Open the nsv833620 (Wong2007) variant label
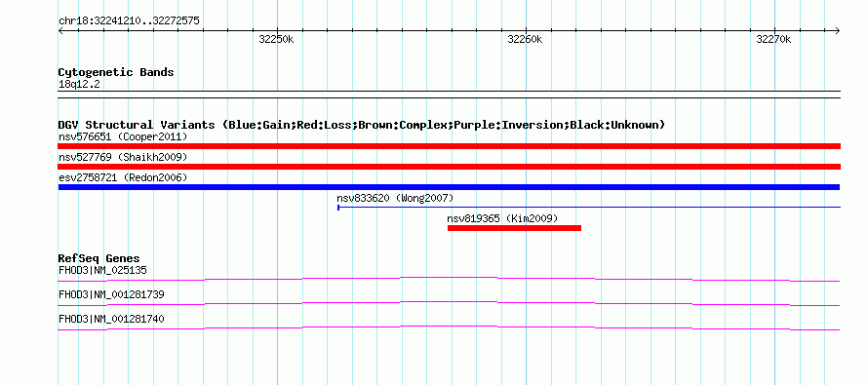This screenshot has width=868, height=385. 395,198
